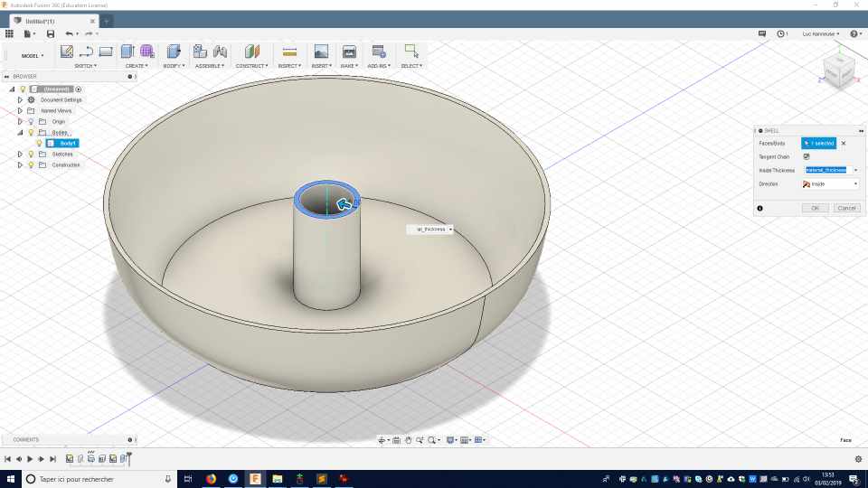Select the Line sketch tool

[86, 52]
